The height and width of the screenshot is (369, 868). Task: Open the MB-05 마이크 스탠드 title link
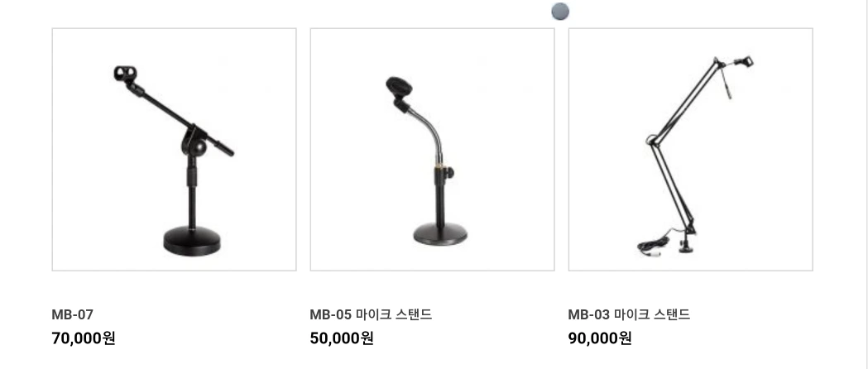[371, 314]
